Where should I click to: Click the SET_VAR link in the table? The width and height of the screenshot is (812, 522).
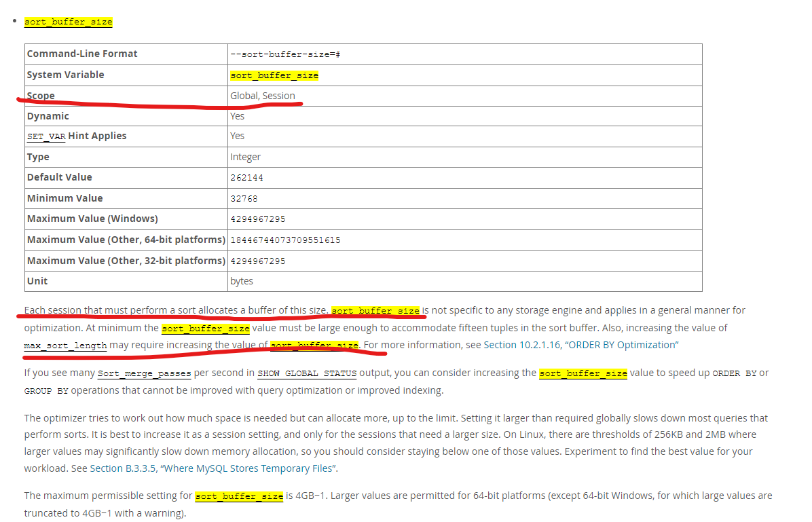point(46,136)
